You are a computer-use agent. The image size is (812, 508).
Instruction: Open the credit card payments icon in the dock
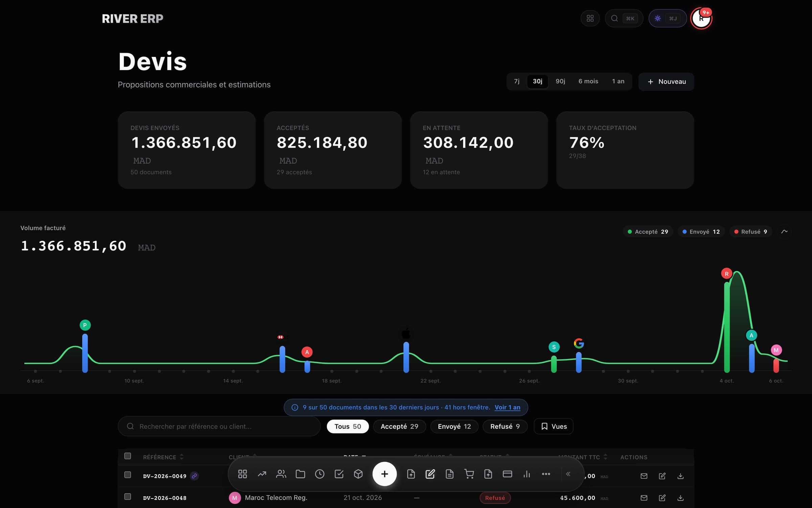[507, 474]
